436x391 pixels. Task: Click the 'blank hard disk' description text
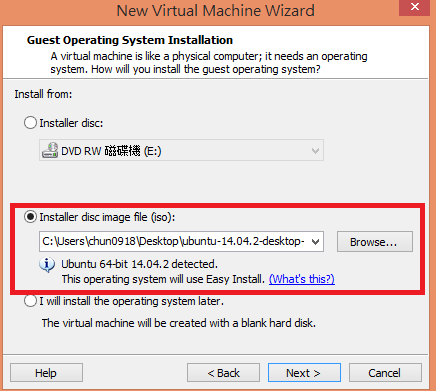pos(179,323)
